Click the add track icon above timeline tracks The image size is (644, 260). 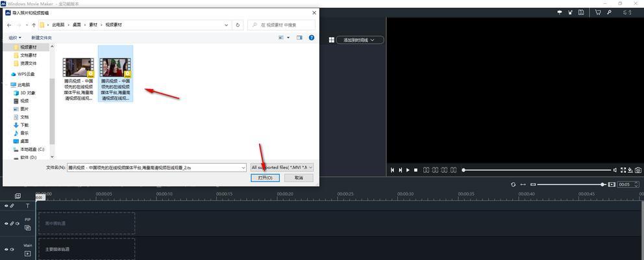click(x=18, y=196)
